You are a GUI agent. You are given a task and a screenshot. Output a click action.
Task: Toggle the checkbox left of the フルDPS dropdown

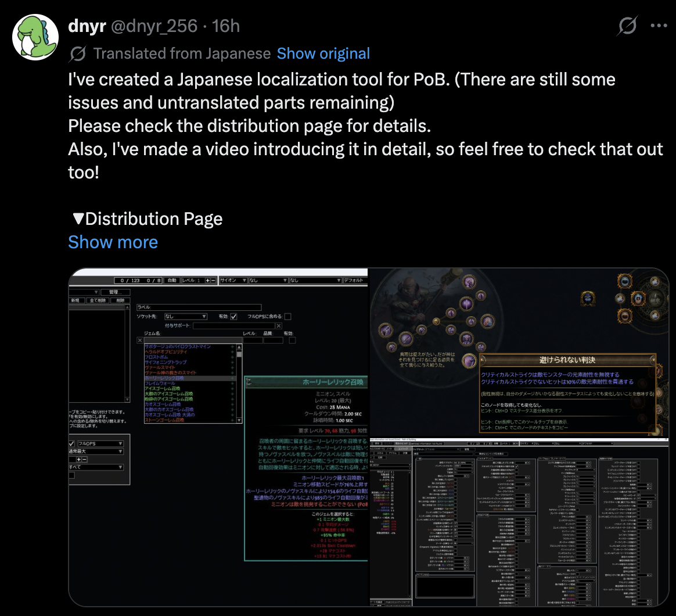tap(71, 443)
